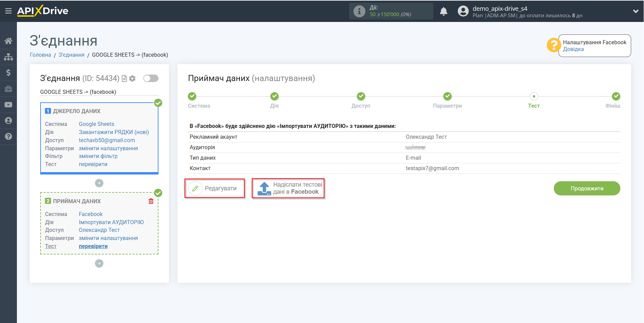
Task: Open connection settings gear icon
Action: (132, 78)
